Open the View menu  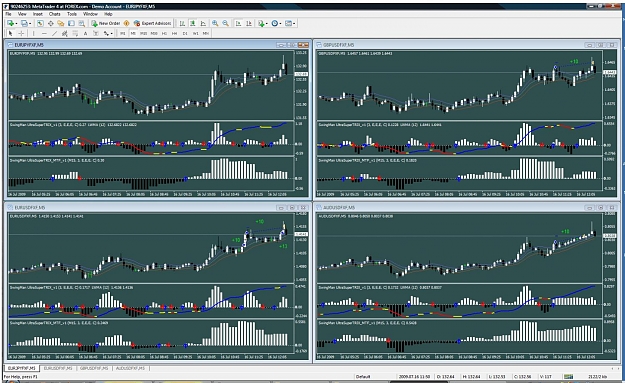pyautogui.click(x=22, y=14)
